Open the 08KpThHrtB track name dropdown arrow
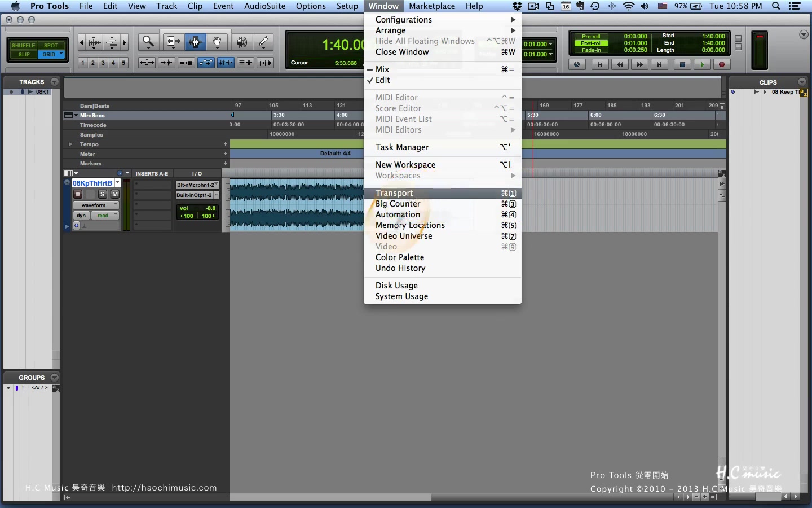Viewport: 812px width, 508px height. (x=117, y=183)
